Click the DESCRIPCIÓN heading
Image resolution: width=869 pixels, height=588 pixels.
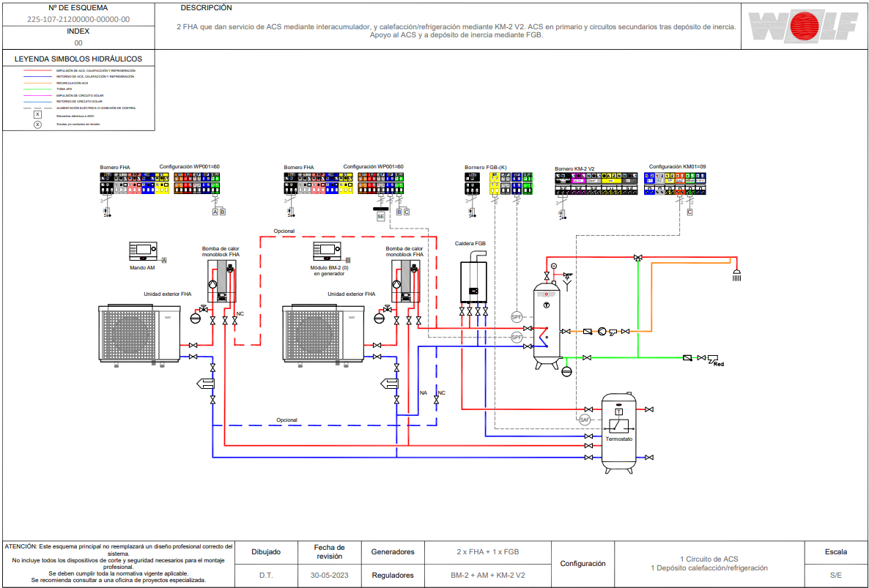(x=206, y=8)
